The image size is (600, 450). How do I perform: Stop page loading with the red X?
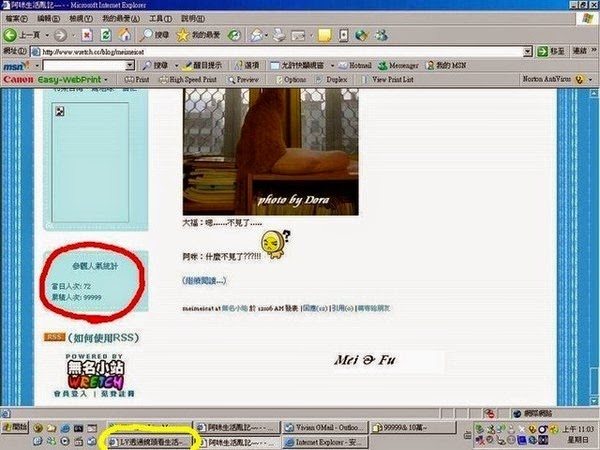point(87,35)
